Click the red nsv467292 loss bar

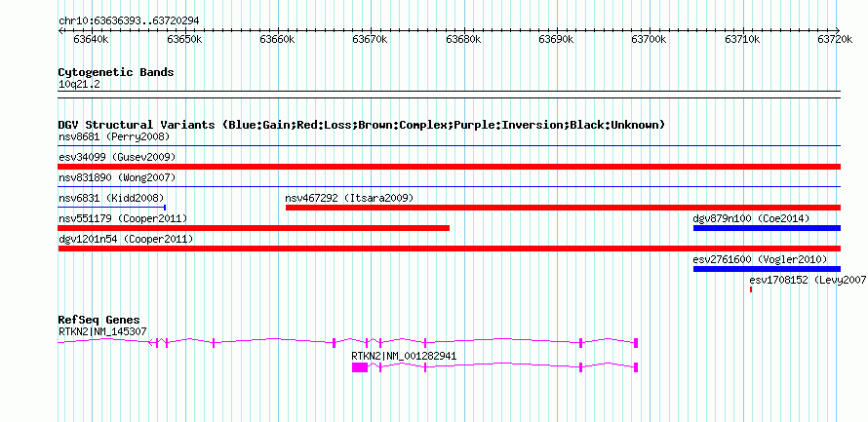(x=563, y=208)
